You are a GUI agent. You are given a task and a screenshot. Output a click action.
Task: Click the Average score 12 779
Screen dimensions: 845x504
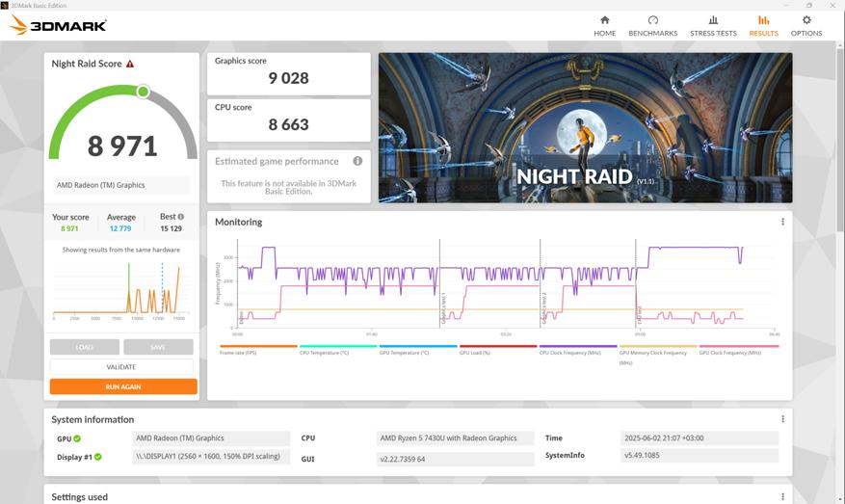click(x=120, y=228)
